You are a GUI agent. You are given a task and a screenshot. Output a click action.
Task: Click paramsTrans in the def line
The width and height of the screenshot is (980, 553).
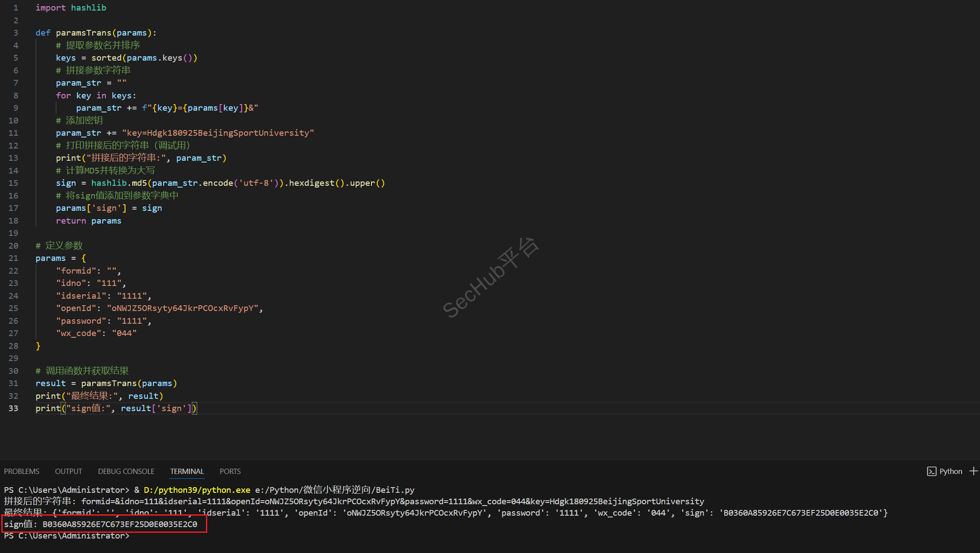[x=83, y=33]
